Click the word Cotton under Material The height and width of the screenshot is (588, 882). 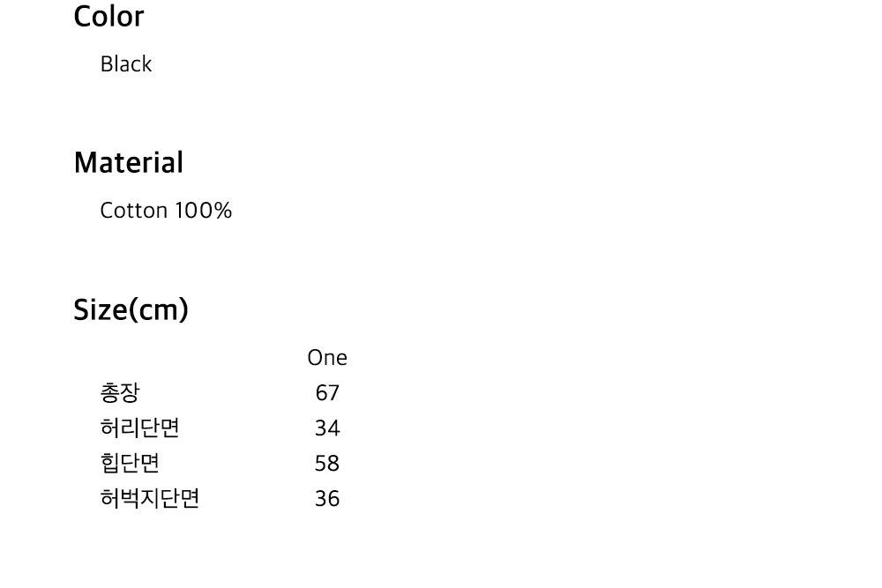pos(134,211)
